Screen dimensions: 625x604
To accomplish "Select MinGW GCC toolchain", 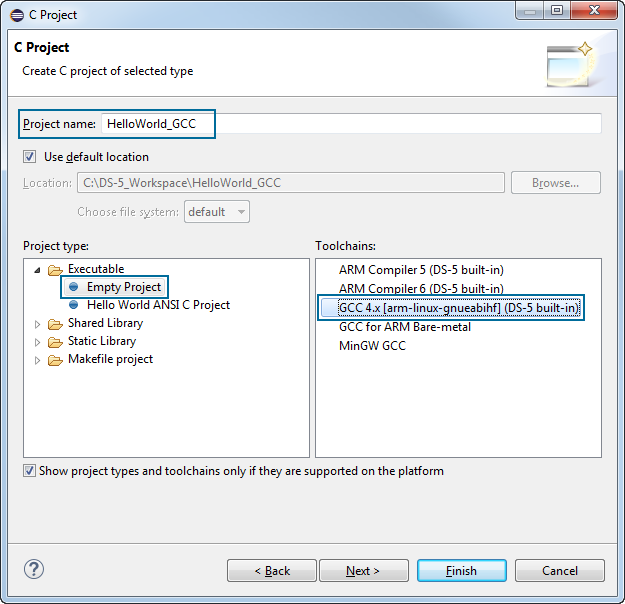I will (372, 346).
